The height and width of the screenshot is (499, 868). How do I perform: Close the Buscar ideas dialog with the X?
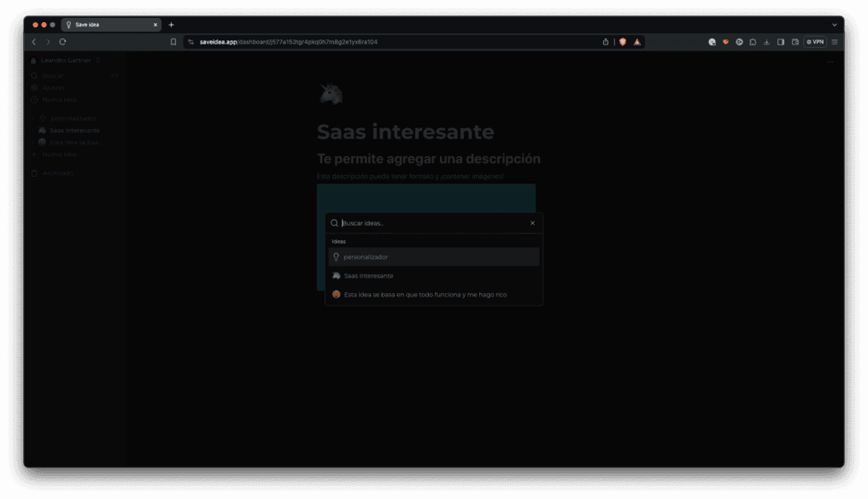531,222
